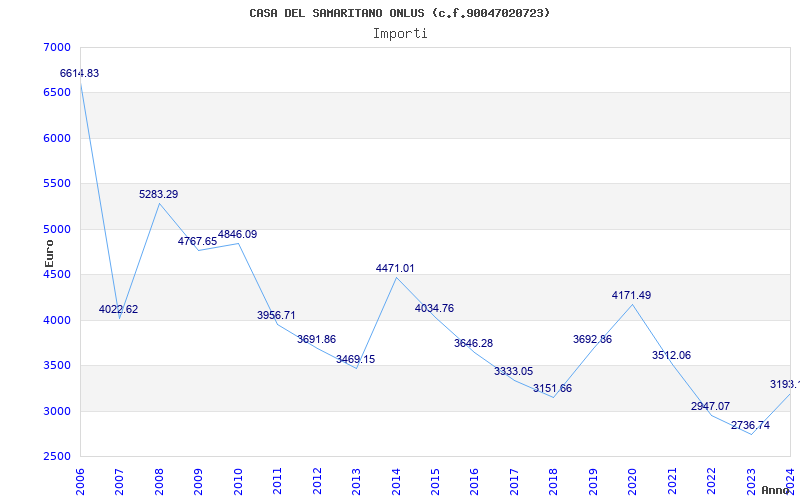Click the 4500 y-axis tick label
This screenshot has width=800, height=500.
point(55,274)
